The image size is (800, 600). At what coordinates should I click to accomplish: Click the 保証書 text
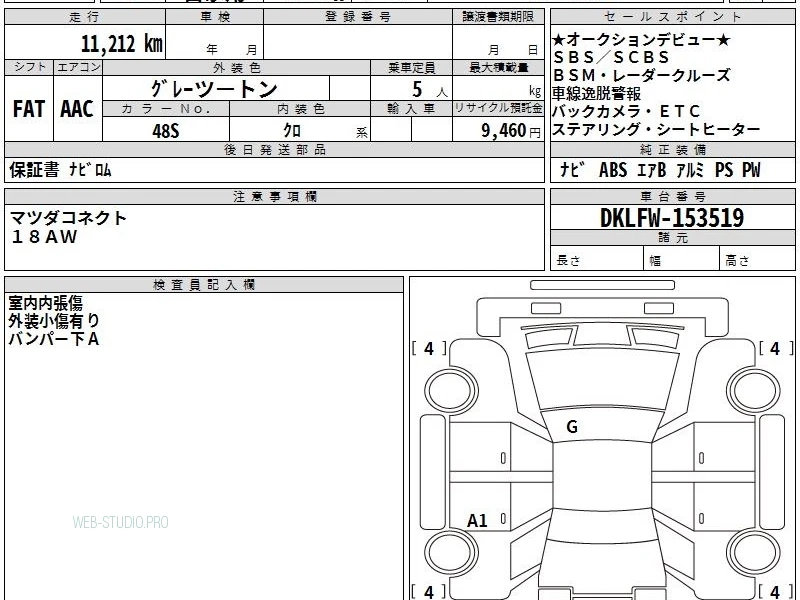click(x=34, y=169)
